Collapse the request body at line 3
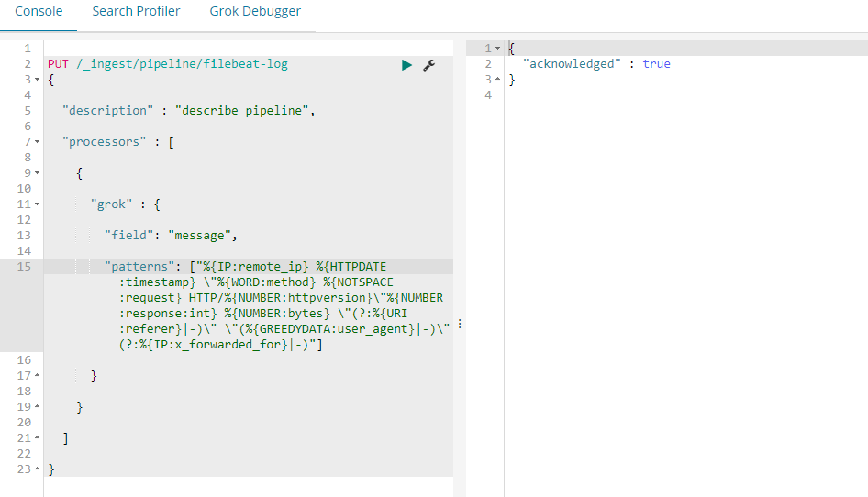The image size is (868, 497). [x=37, y=80]
